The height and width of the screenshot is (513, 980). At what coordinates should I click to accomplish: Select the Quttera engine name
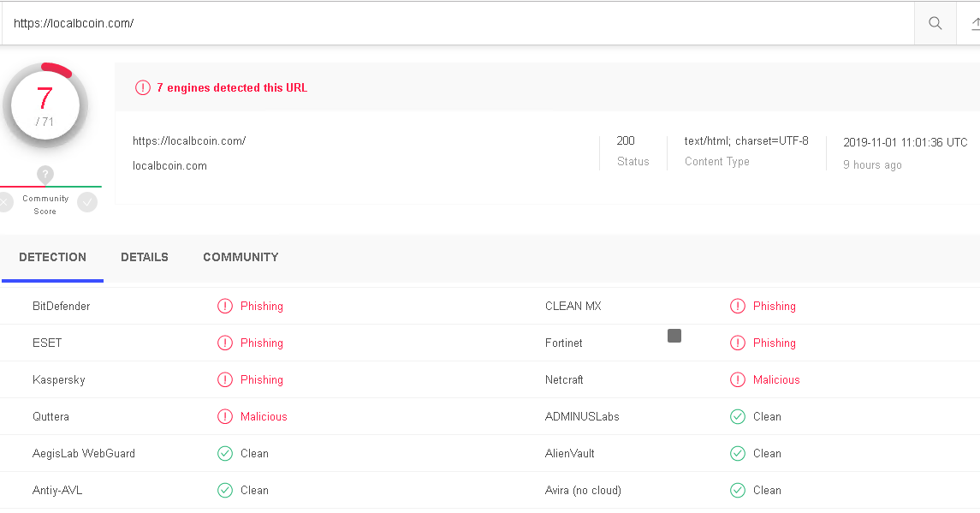50,417
